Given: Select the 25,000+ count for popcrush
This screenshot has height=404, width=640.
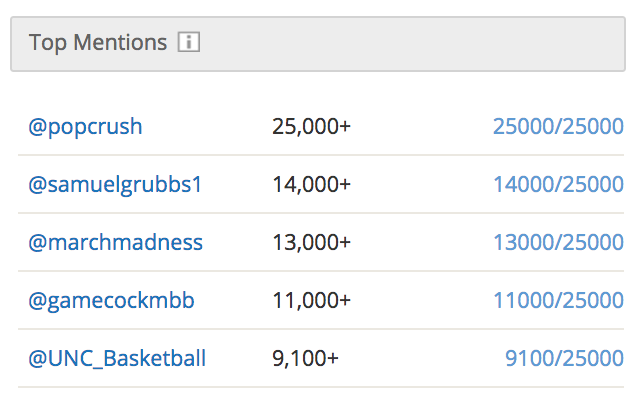Looking at the screenshot, I should (x=311, y=127).
